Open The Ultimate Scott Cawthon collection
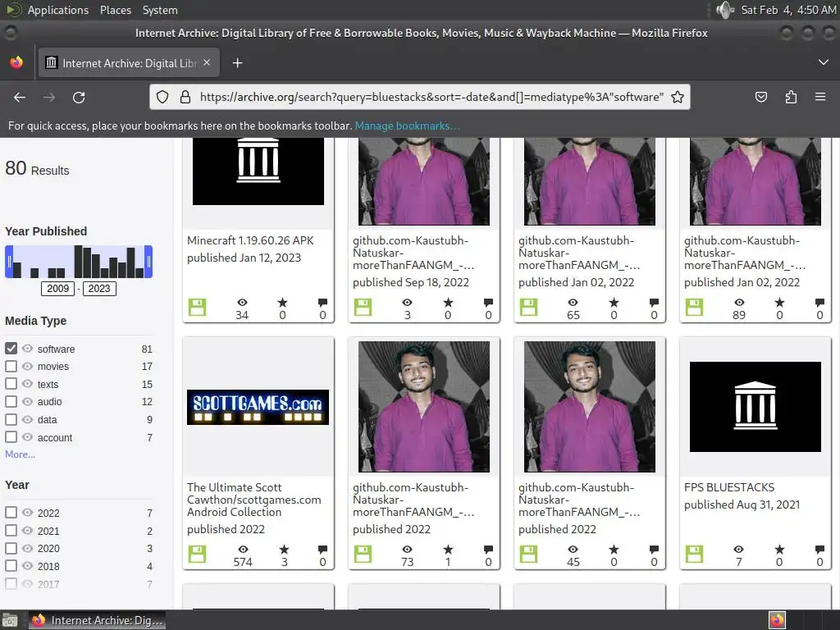The image size is (840, 630). [x=254, y=500]
